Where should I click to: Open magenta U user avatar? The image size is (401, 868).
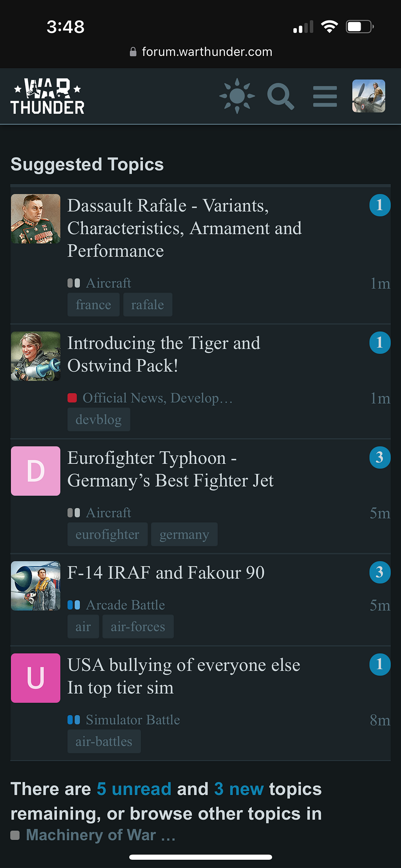point(36,678)
